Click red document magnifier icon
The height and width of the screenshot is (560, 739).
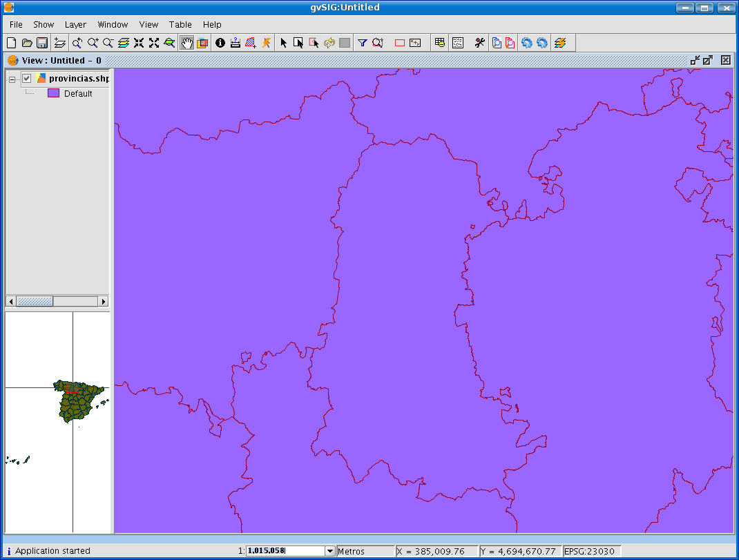pyautogui.click(x=510, y=43)
